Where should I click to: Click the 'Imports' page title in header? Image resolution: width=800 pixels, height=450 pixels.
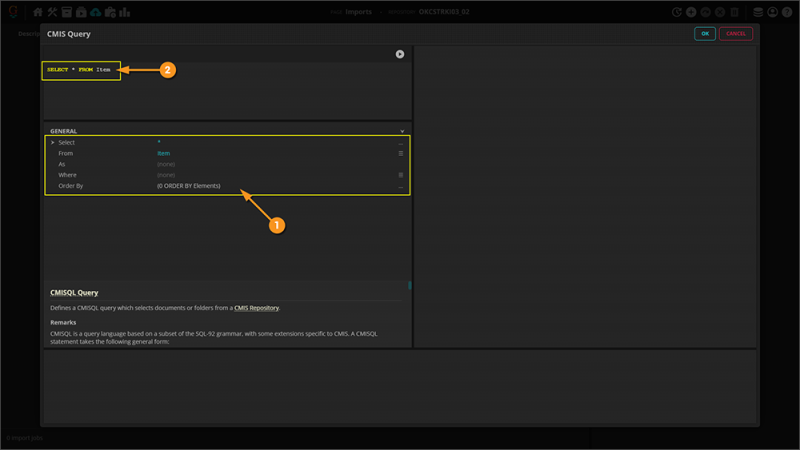coord(358,12)
